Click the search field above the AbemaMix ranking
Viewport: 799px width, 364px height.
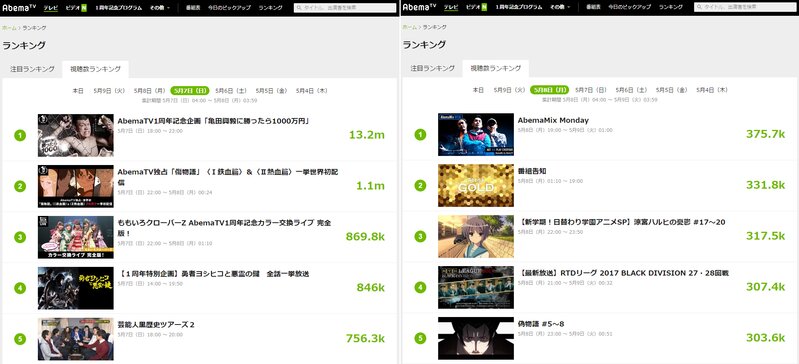click(x=745, y=7)
